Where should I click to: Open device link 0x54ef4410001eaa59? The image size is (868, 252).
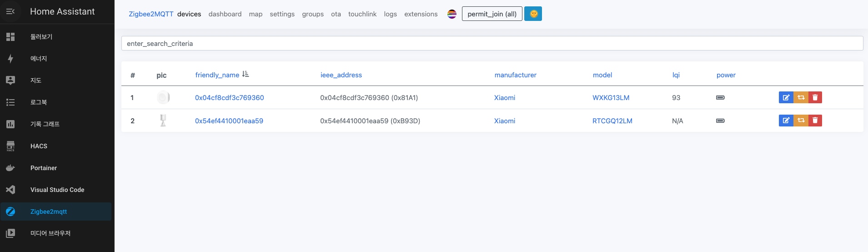[x=229, y=121]
